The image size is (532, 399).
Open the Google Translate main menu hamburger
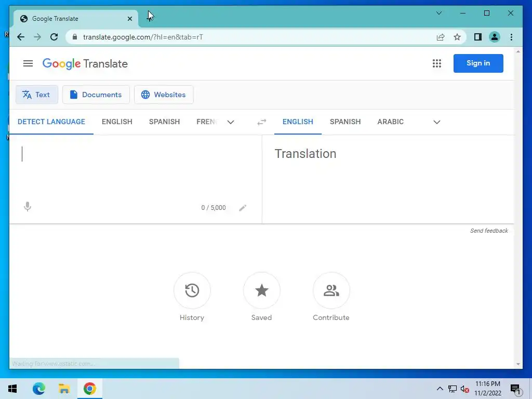28,63
